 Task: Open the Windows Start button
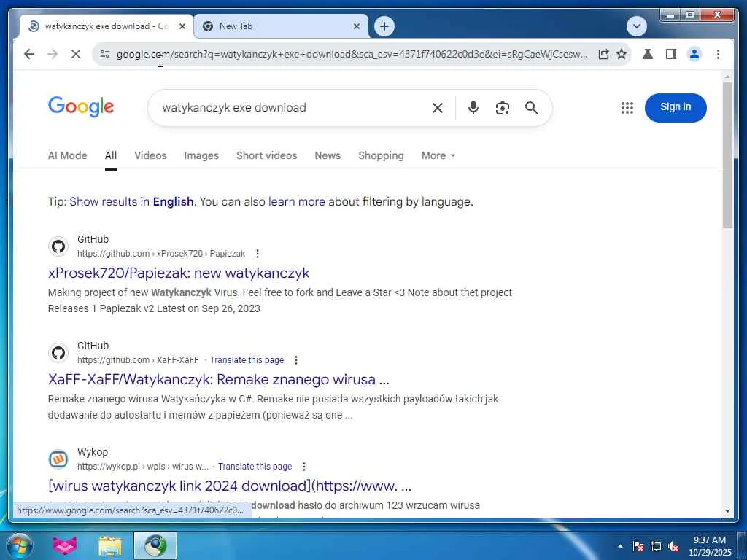click(18, 545)
